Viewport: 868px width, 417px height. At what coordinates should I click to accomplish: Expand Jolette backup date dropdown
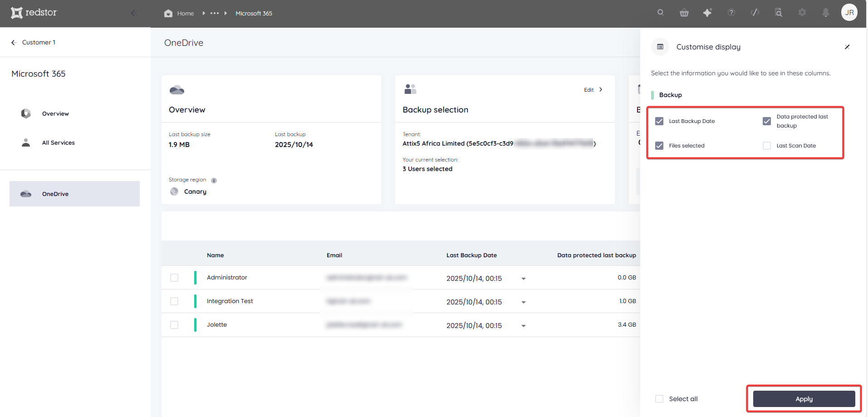(524, 326)
